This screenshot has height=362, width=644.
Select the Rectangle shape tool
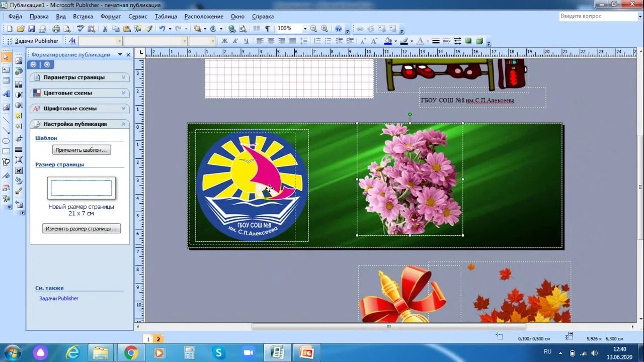(6, 151)
